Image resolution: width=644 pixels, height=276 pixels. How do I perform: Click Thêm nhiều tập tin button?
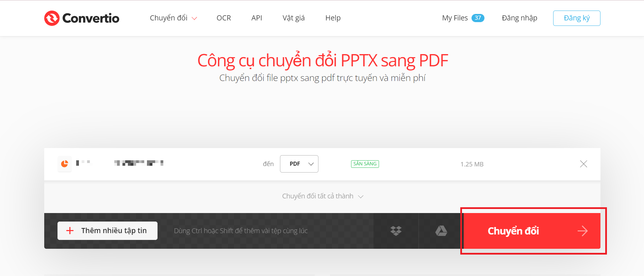[x=108, y=231]
